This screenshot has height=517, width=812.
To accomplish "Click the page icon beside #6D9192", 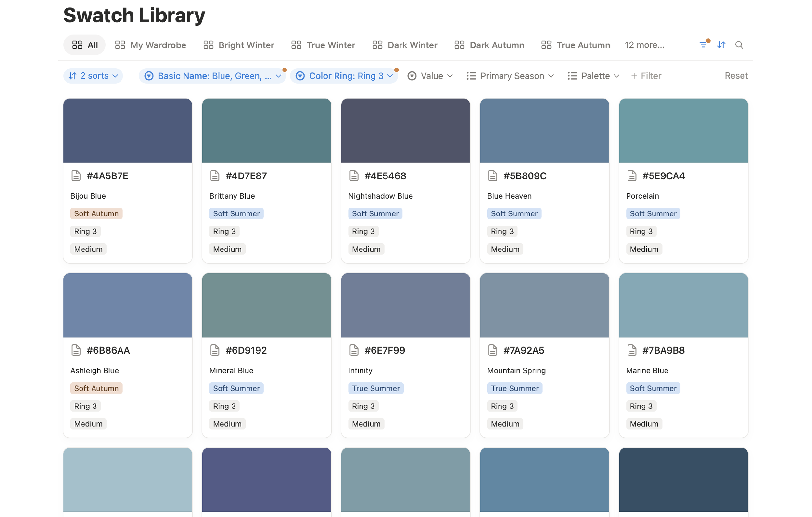I will point(215,350).
